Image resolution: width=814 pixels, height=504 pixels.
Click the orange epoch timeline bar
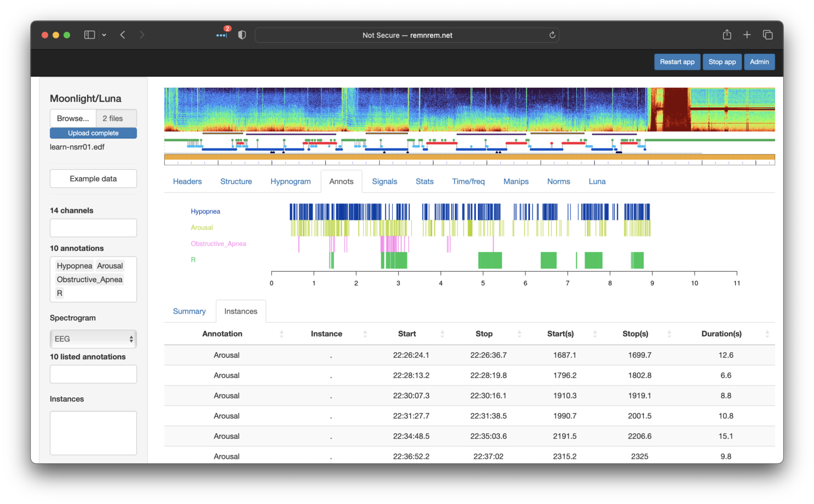pyautogui.click(x=469, y=157)
